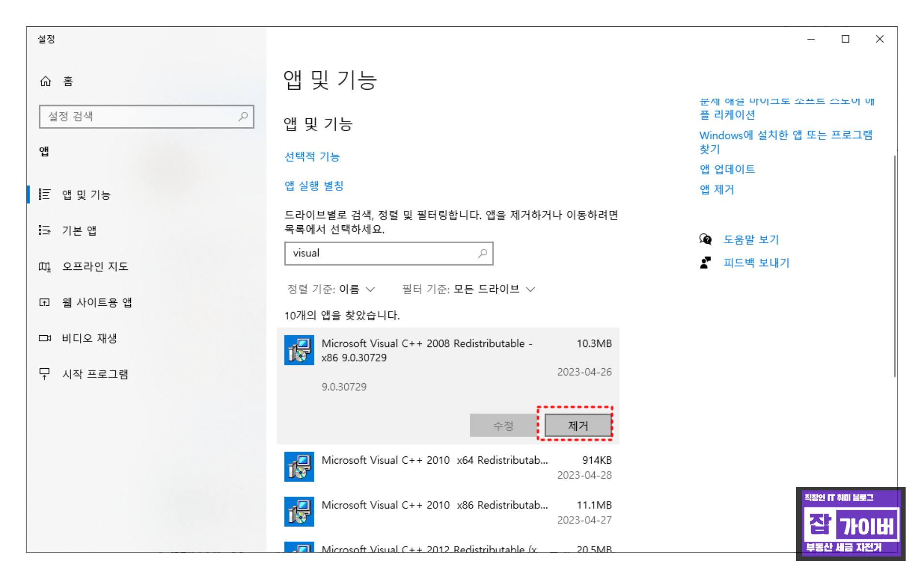
Task: Click the 2023-04-28 install date
Action: click(584, 475)
